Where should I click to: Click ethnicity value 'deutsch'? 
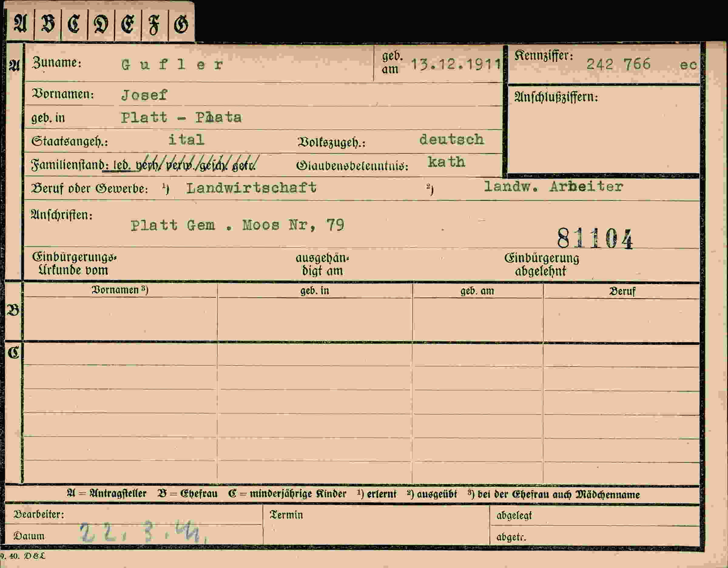click(451, 139)
